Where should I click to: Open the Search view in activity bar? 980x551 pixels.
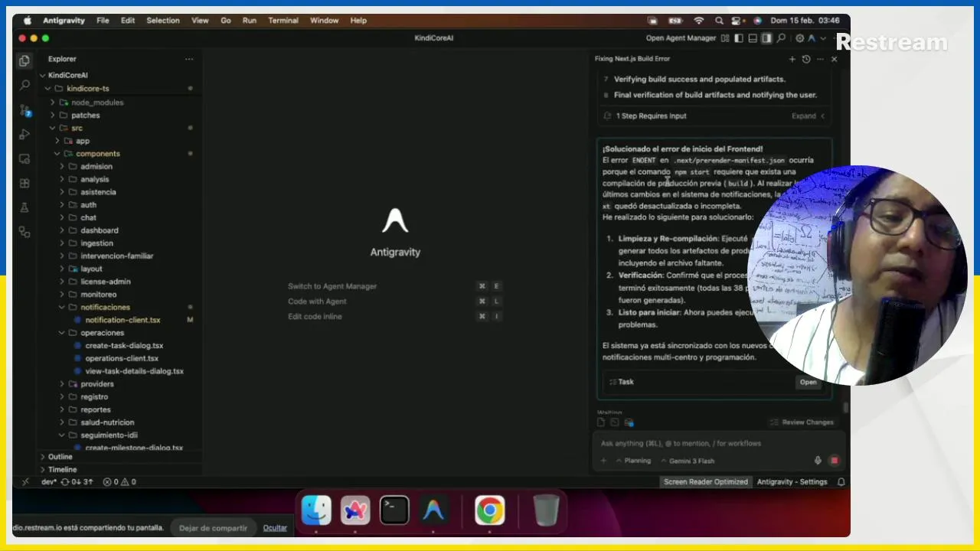point(24,85)
